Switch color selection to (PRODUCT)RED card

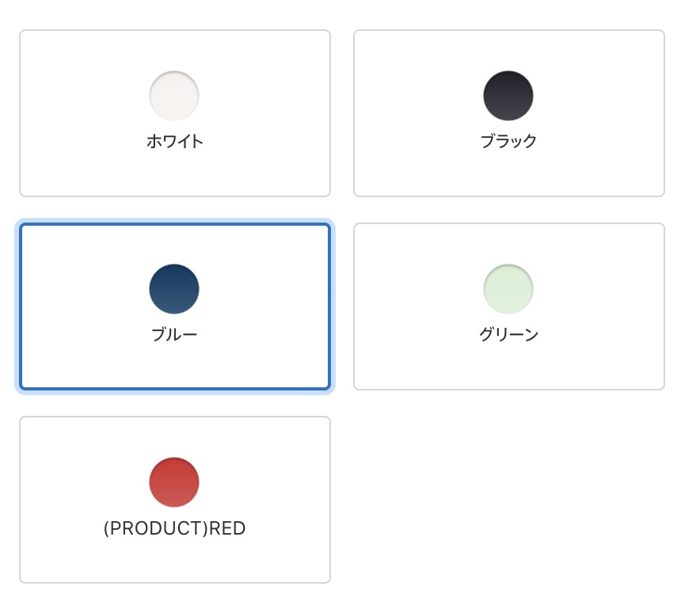(175, 500)
